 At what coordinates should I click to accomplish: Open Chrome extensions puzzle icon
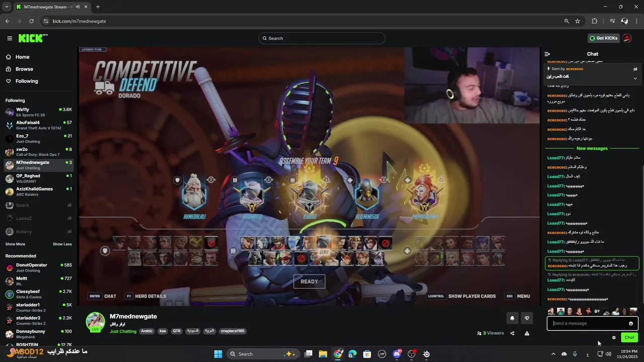click(595, 21)
